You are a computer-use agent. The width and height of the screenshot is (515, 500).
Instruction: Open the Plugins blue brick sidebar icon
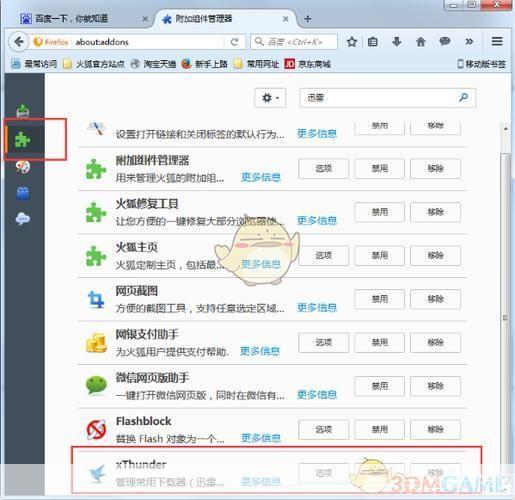tap(23, 193)
